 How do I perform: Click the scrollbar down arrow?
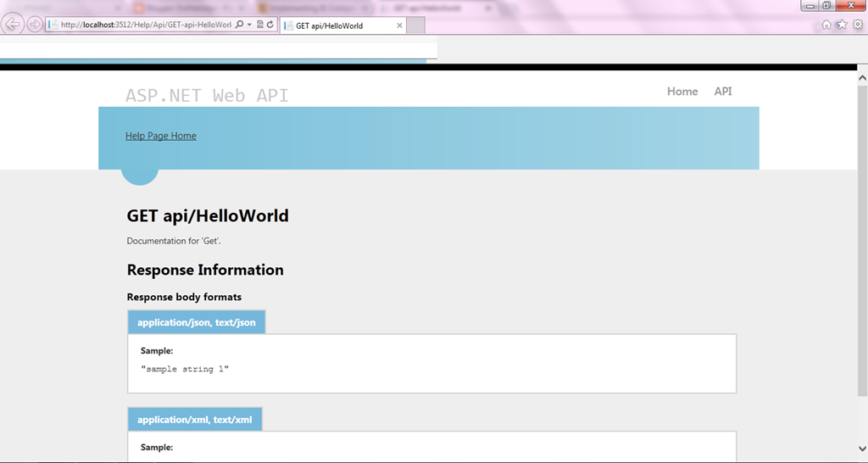tap(862, 449)
